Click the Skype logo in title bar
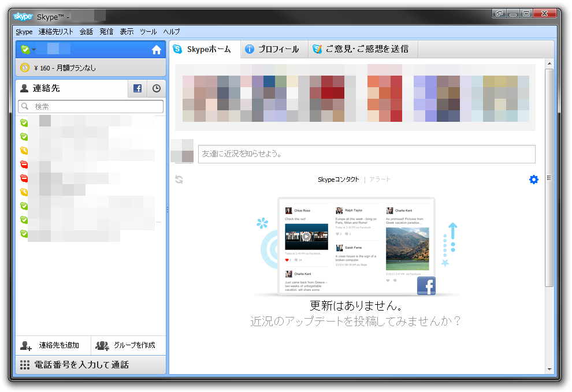The image size is (572, 392). point(23,16)
